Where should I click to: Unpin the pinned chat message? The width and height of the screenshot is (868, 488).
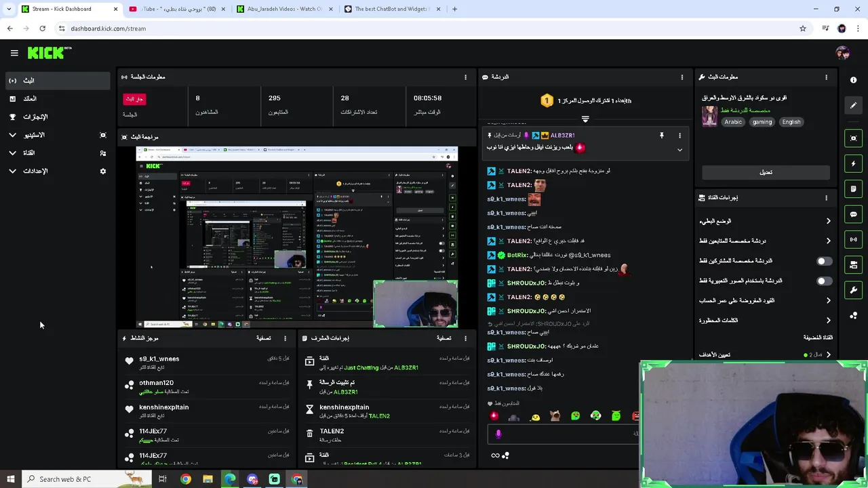coord(661,136)
